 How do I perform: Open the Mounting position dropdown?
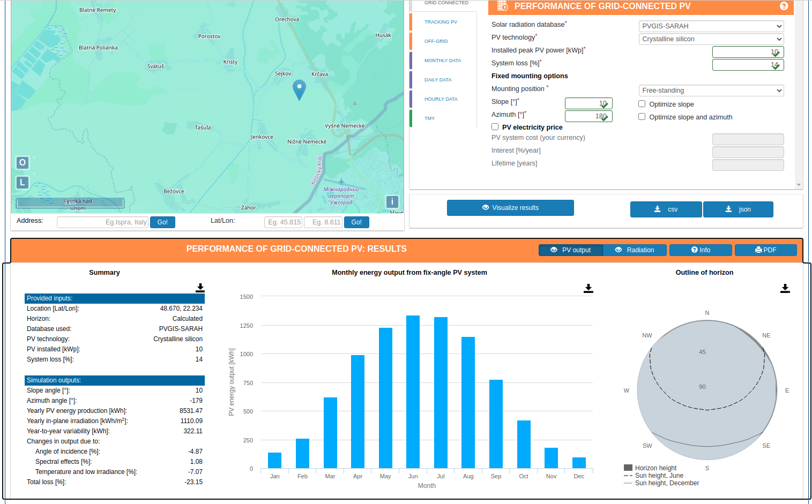711,91
